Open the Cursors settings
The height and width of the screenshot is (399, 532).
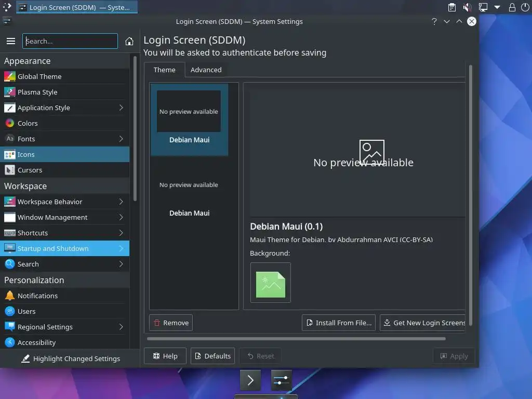click(65, 170)
